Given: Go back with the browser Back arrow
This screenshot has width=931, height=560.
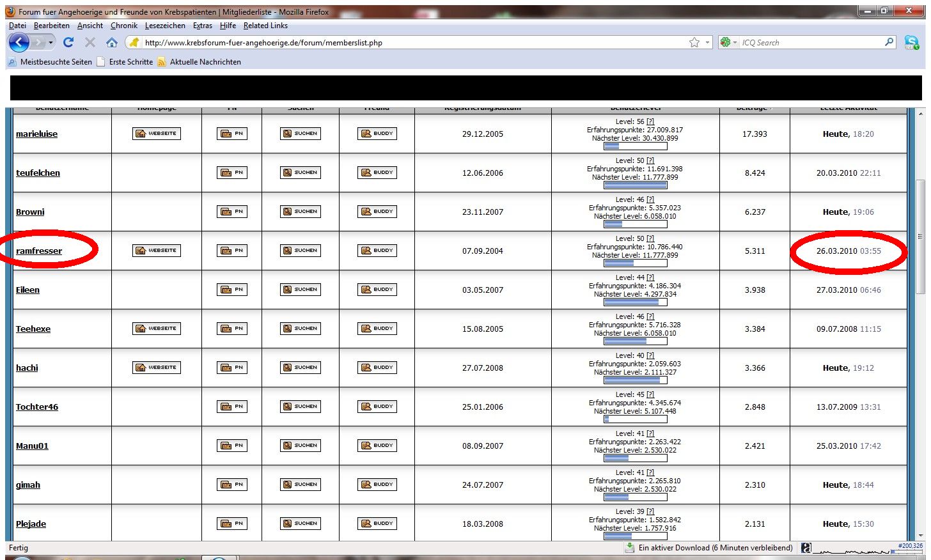Looking at the screenshot, I should (x=19, y=43).
